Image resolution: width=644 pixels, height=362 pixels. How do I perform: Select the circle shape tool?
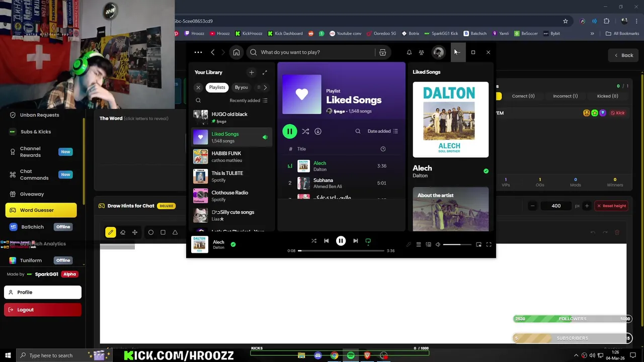point(151,232)
